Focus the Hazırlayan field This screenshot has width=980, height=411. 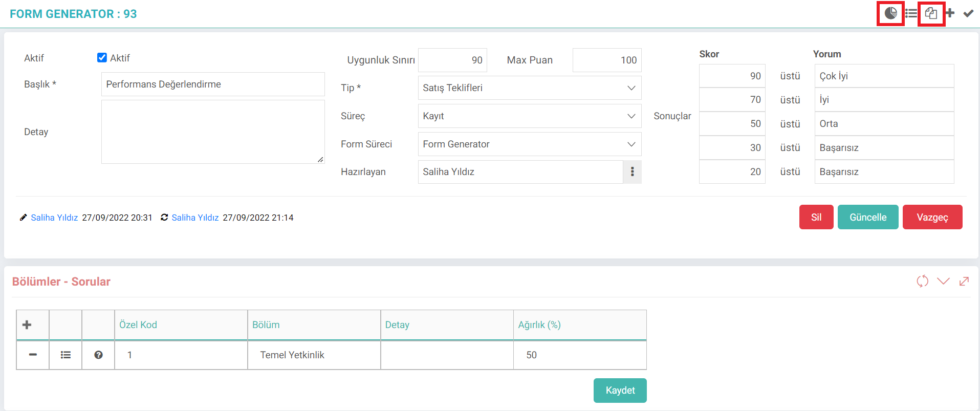coord(520,172)
